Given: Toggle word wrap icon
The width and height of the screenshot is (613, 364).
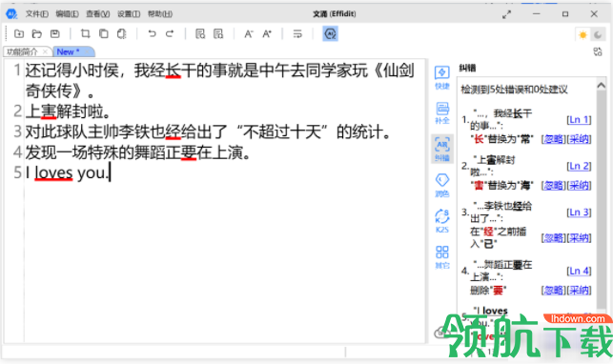Looking at the screenshot, I should (x=297, y=34).
